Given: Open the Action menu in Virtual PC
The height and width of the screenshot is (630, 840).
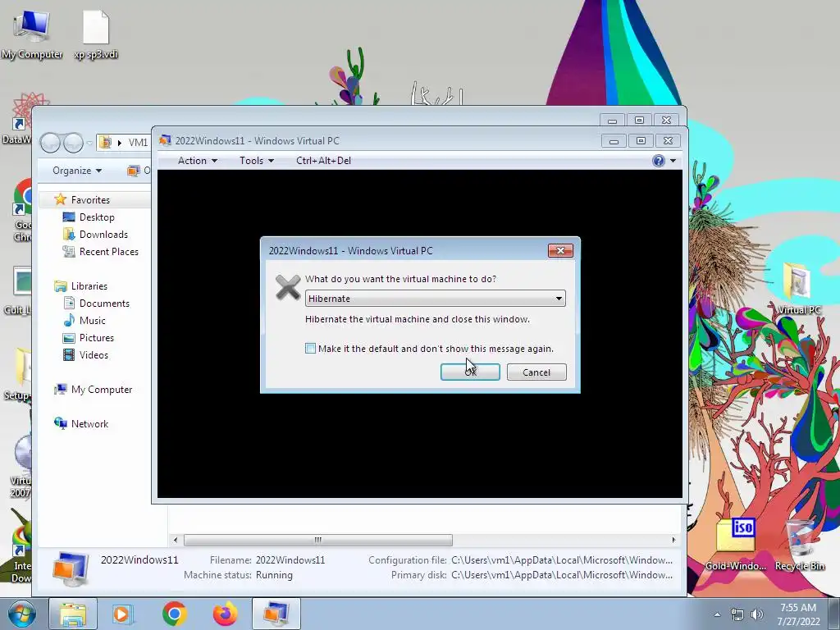Looking at the screenshot, I should pyautogui.click(x=197, y=161).
